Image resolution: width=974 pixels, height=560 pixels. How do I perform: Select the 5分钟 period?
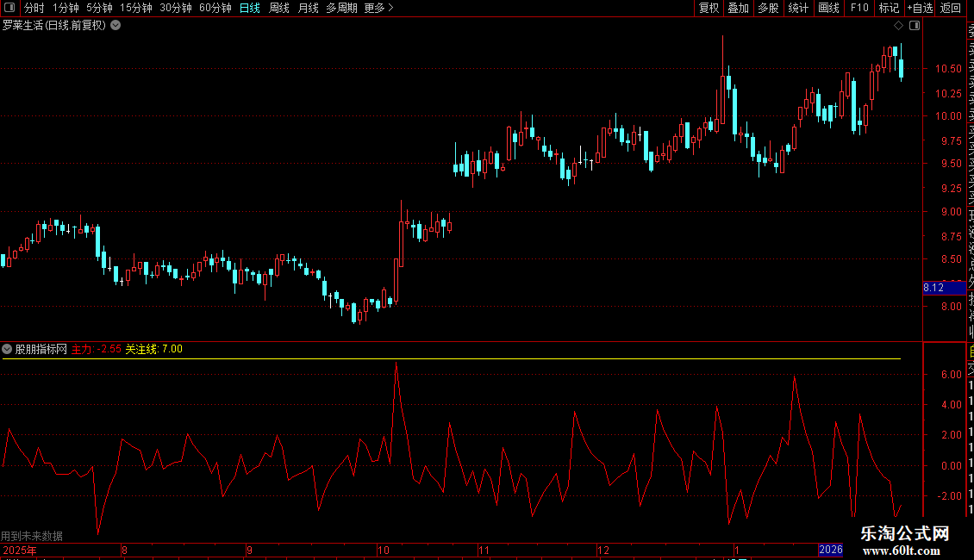[x=99, y=8]
